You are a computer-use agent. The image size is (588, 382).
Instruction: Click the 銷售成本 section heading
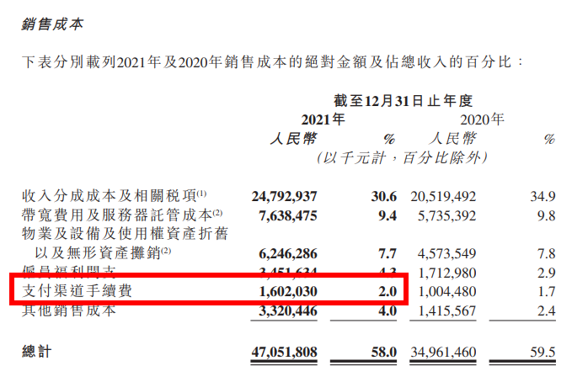(52, 24)
